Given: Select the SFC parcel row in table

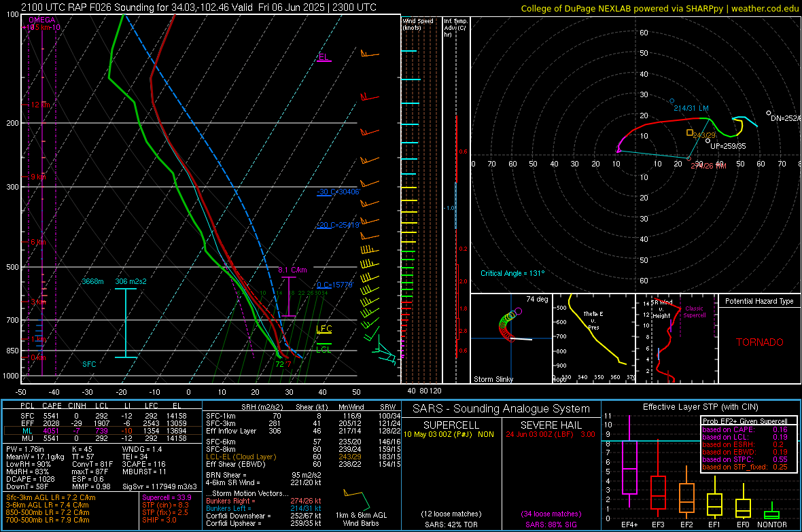Looking at the screenshot, I should [x=103, y=416].
